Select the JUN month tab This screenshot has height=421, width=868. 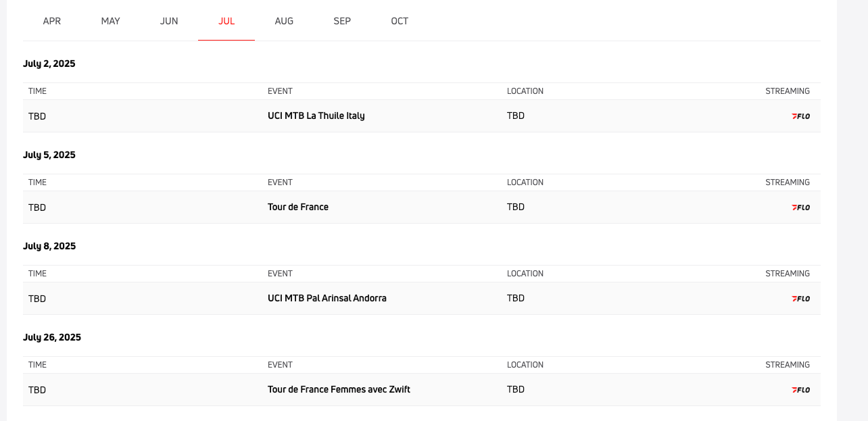point(169,21)
